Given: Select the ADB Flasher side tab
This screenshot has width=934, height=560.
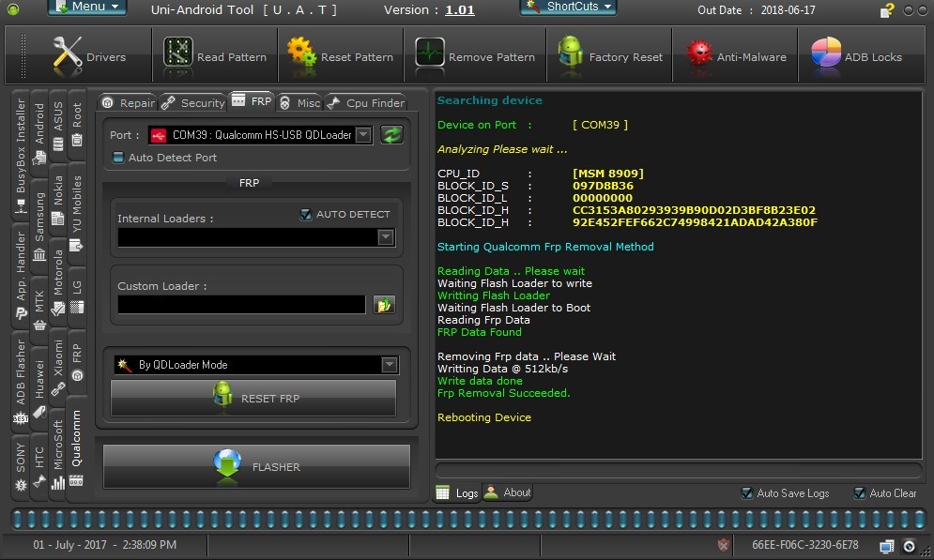Looking at the screenshot, I should [21, 381].
